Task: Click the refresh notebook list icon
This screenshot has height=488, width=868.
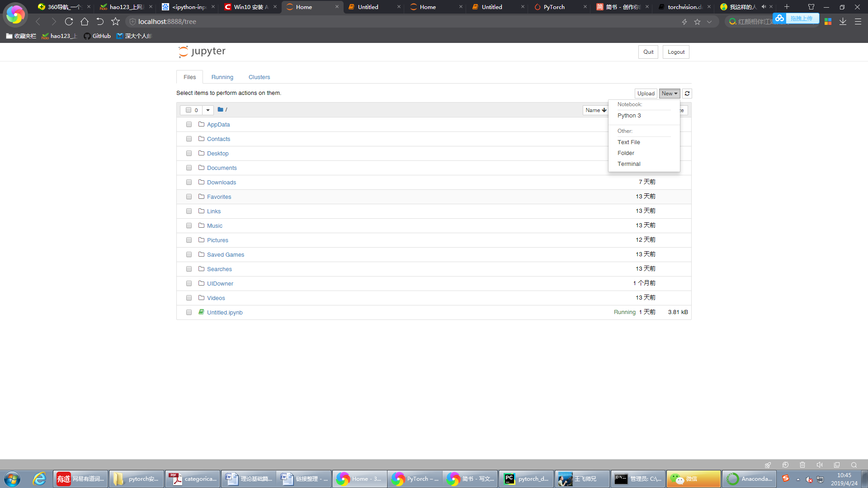Action: point(687,94)
